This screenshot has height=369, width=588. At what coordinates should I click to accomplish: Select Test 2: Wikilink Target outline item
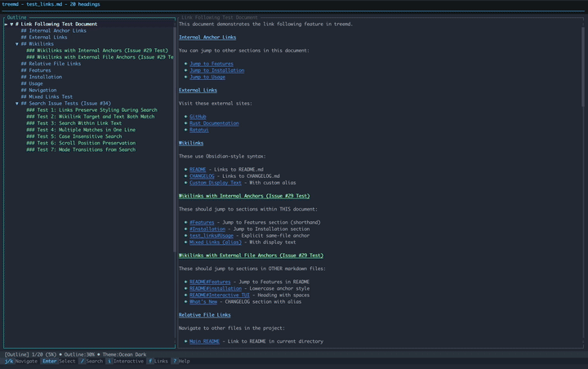point(91,117)
